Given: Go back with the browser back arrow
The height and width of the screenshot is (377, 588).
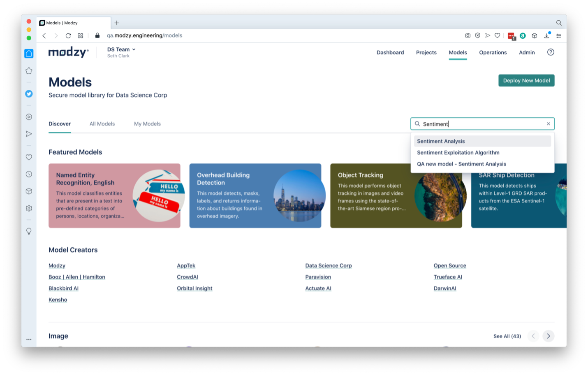Looking at the screenshot, I should pyautogui.click(x=44, y=36).
